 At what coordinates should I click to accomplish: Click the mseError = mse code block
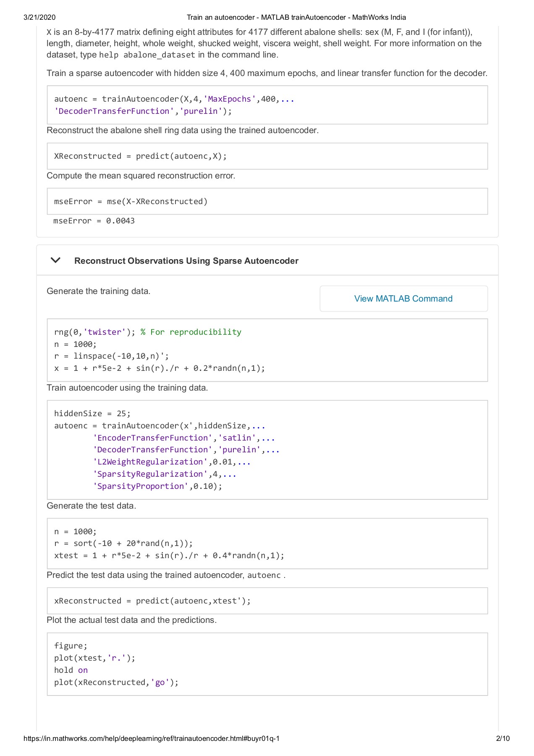point(131,202)
